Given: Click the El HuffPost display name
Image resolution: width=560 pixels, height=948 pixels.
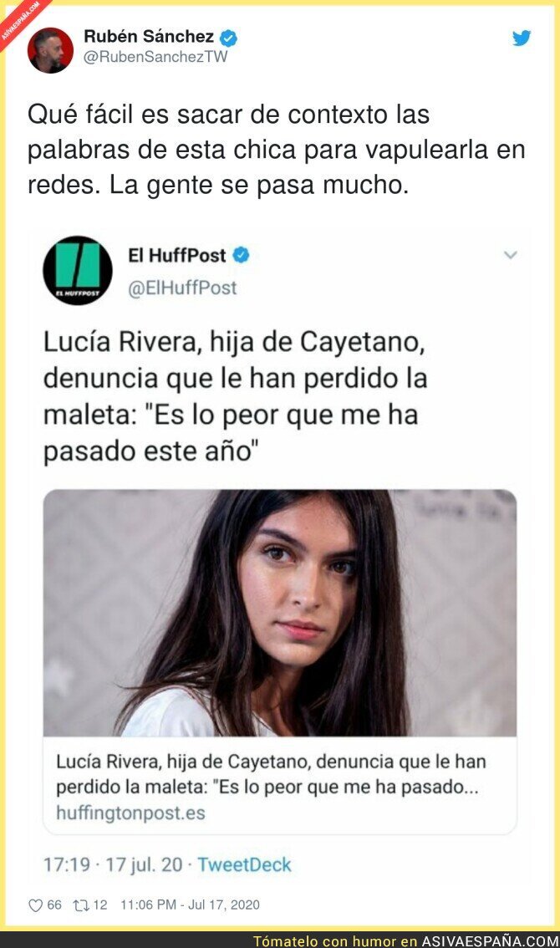Looking at the screenshot, I should (176, 255).
